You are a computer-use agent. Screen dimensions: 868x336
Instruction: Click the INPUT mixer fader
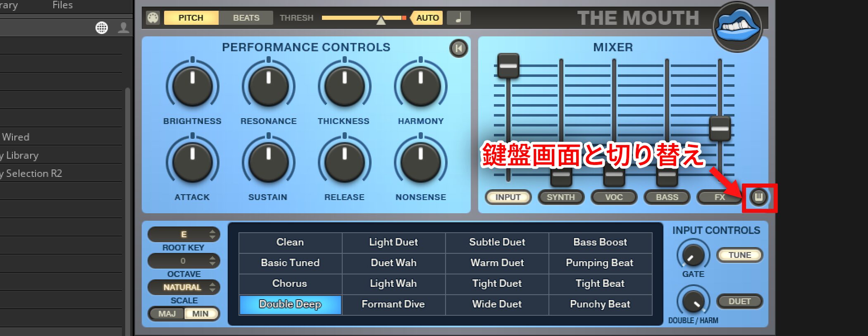[508, 66]
